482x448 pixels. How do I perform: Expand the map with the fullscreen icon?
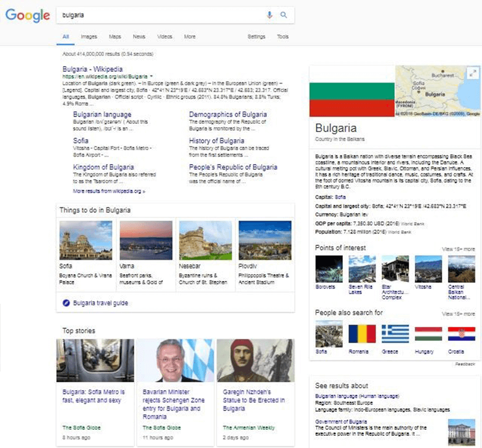tap(473, 73)
